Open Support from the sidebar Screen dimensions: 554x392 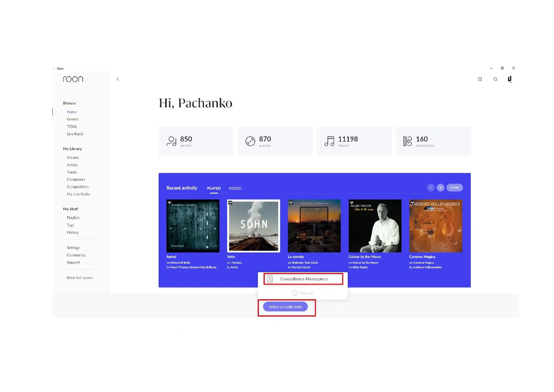coord(73,262)
